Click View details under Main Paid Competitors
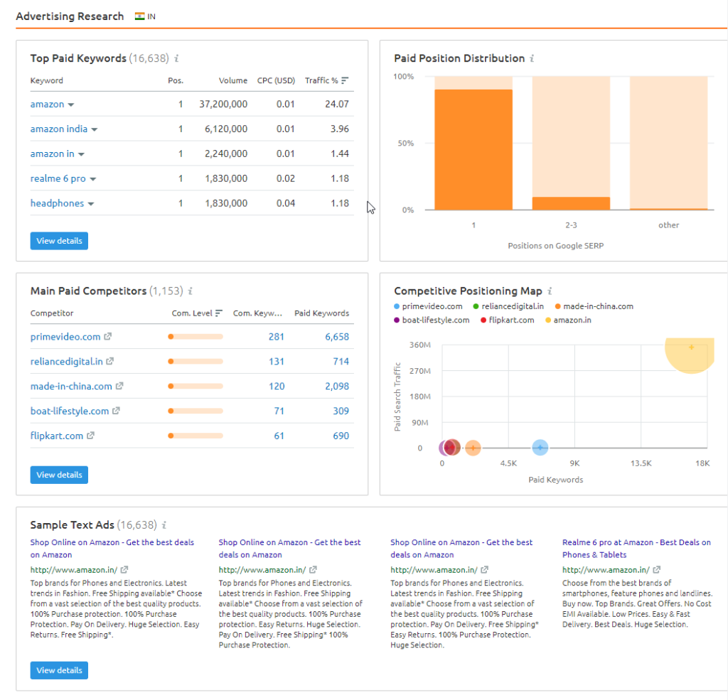This screenshot has height=700, width=728. pos(59,475)
